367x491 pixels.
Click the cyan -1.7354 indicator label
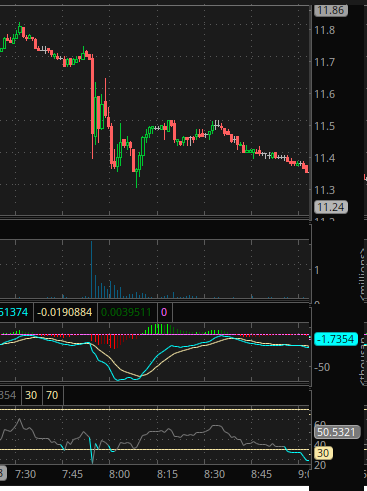[x=336, y=339]
